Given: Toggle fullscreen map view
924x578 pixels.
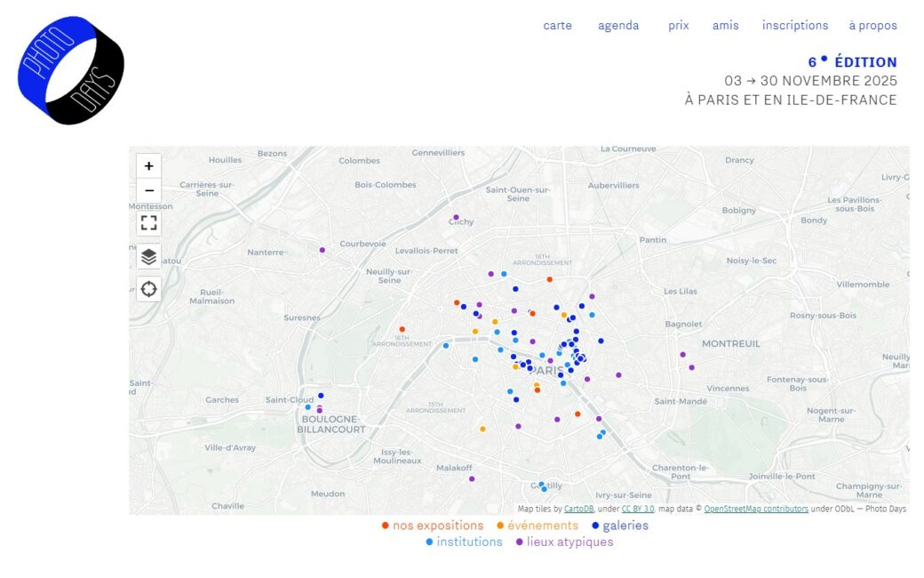Looking at the screenshot, I should pos(148,222).
